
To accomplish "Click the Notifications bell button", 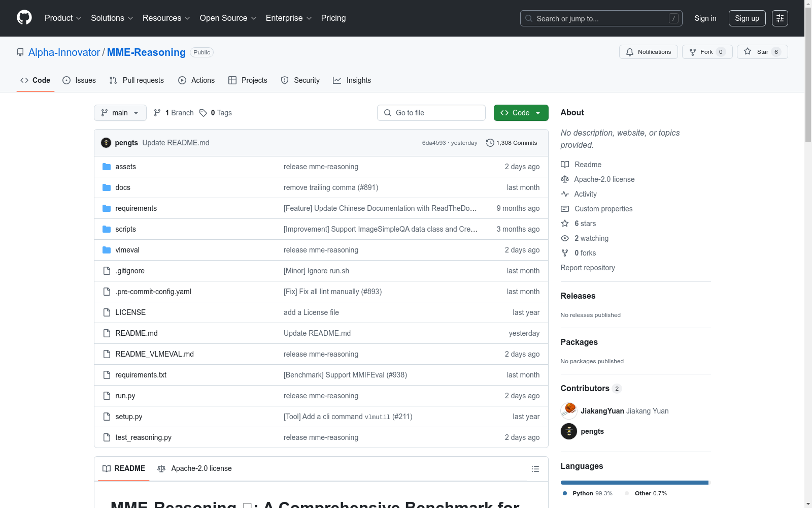I will 649,52.
